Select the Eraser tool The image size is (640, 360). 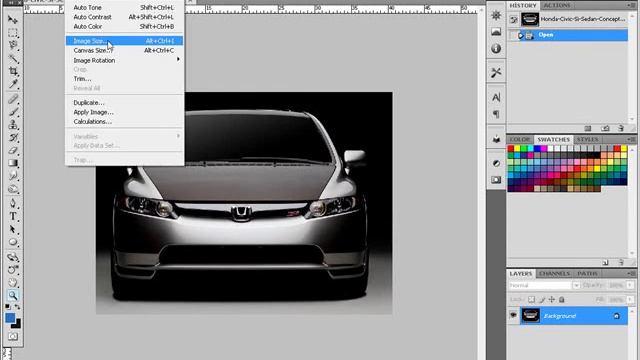click(13, 151)
